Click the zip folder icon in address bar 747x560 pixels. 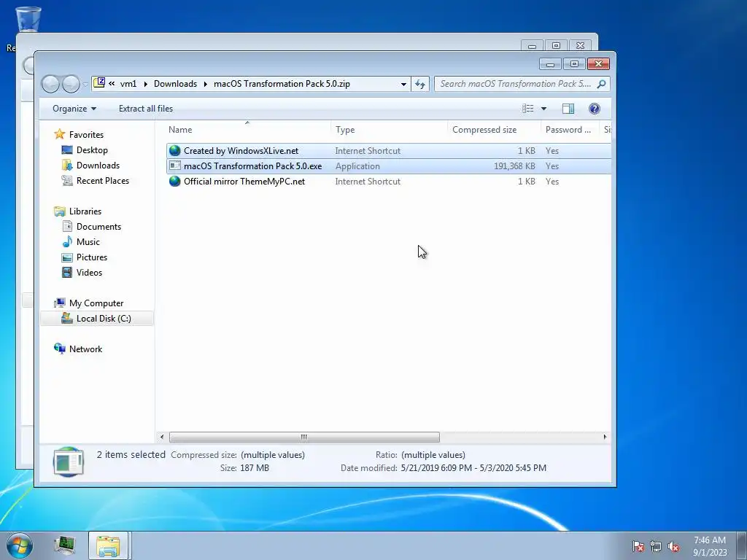point(99,83)
